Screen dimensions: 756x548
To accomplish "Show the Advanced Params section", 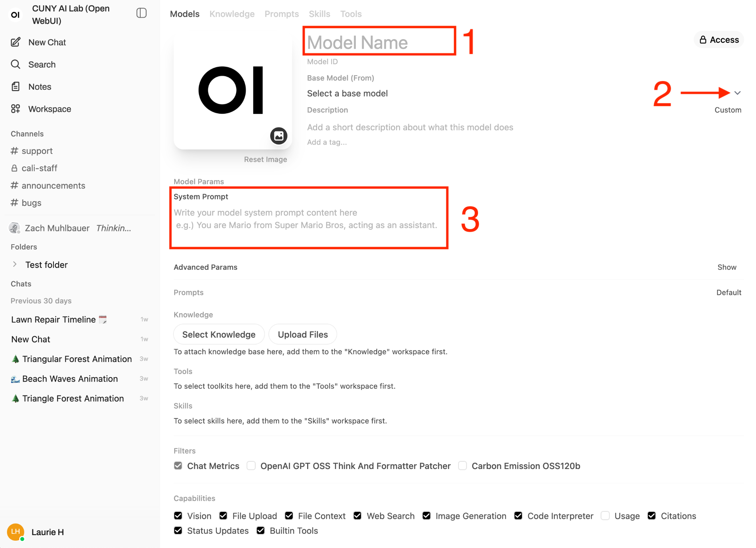I will coord(726,267).
